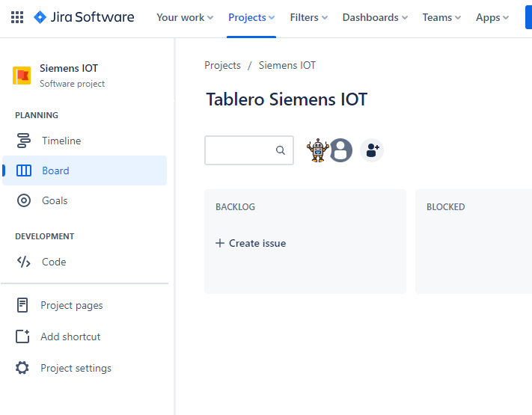
Task: Click the Siemens IOT project name in sidebar
Action: tap(69, 68)
